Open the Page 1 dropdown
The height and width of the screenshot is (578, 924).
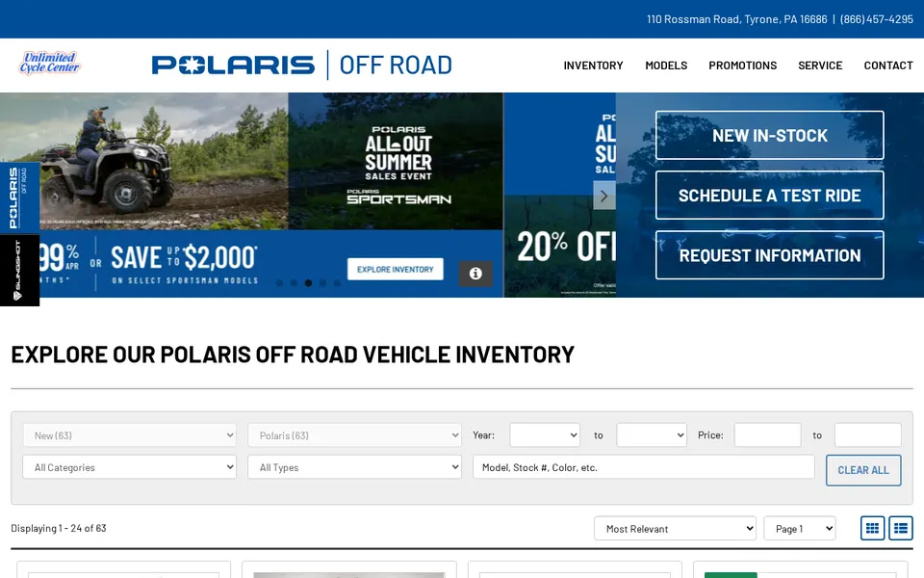tap(800, 529)
